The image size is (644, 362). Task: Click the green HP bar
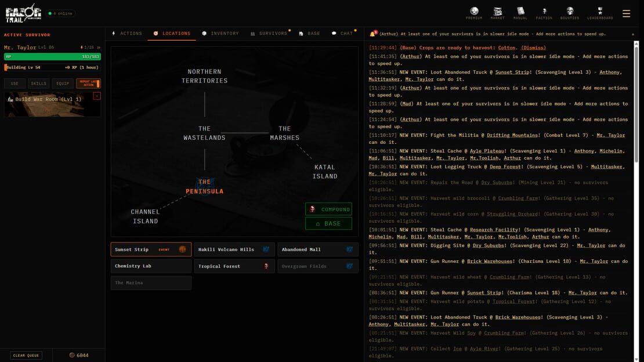click(x=53, y=56)
